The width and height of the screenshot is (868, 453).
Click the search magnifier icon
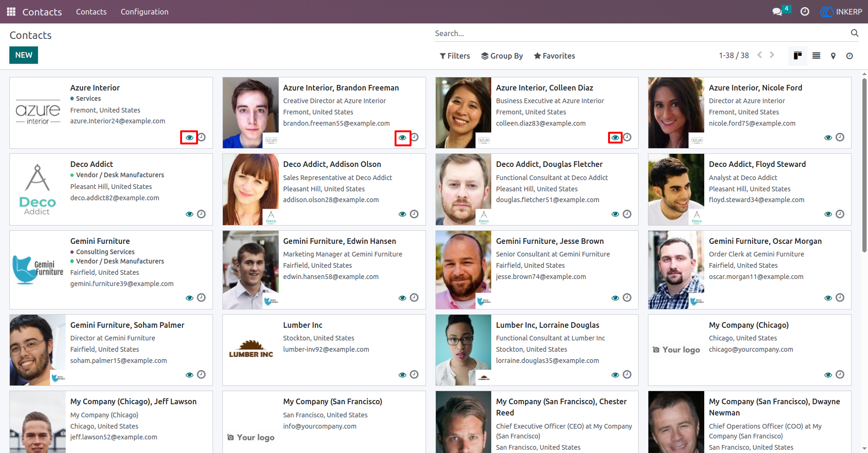(854, 33)
